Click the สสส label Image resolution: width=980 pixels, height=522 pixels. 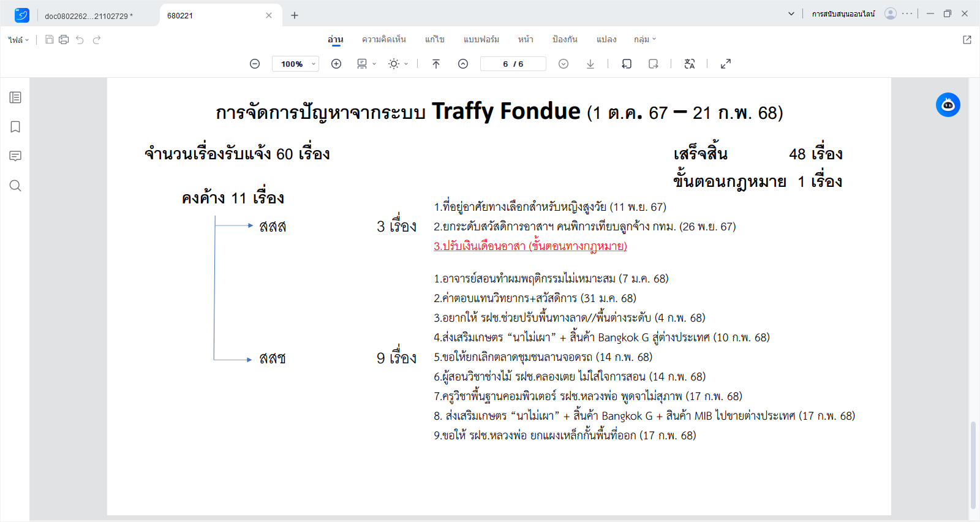pos(273,226)
